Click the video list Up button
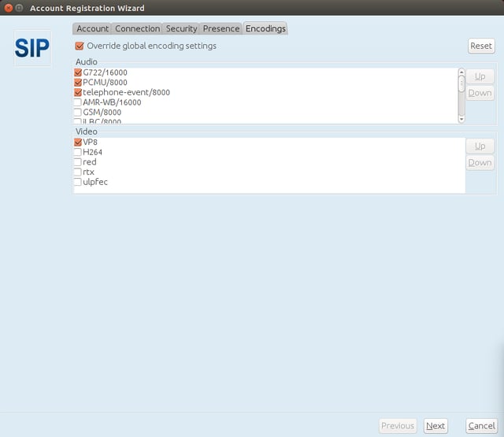504x437 pixels. 480,146
